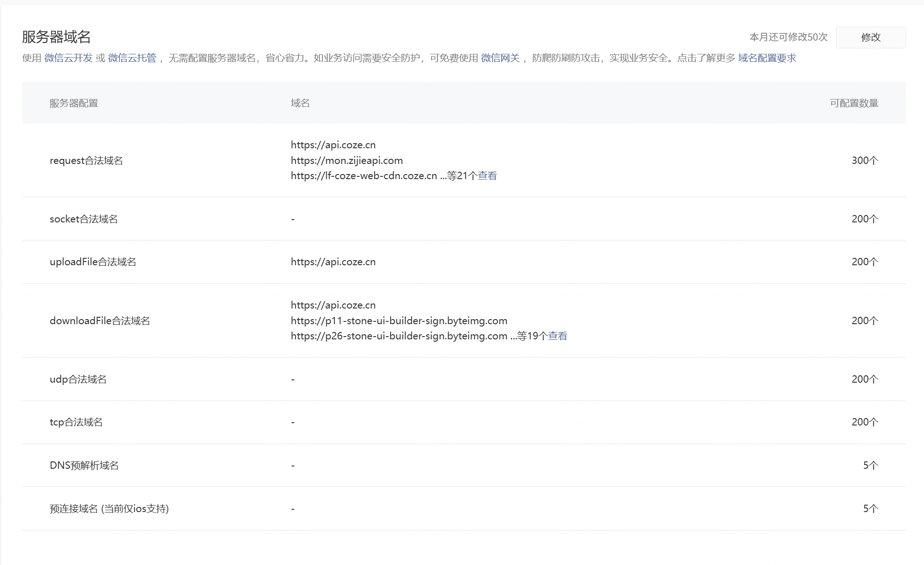Open the 域名配置要求 link
The height and width of the screenshot is (565, 924).
point(767,58)
